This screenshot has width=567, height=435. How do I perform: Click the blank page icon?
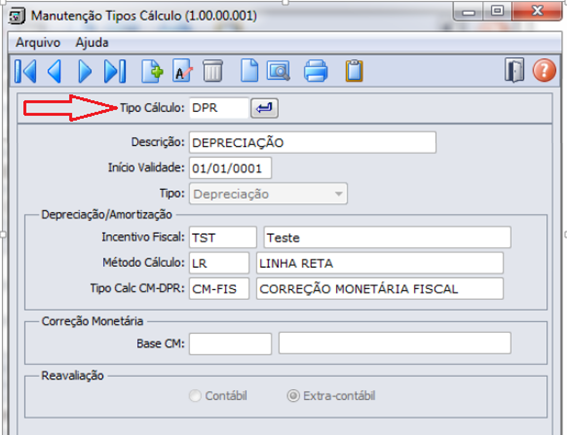click(x=250, y=71)
